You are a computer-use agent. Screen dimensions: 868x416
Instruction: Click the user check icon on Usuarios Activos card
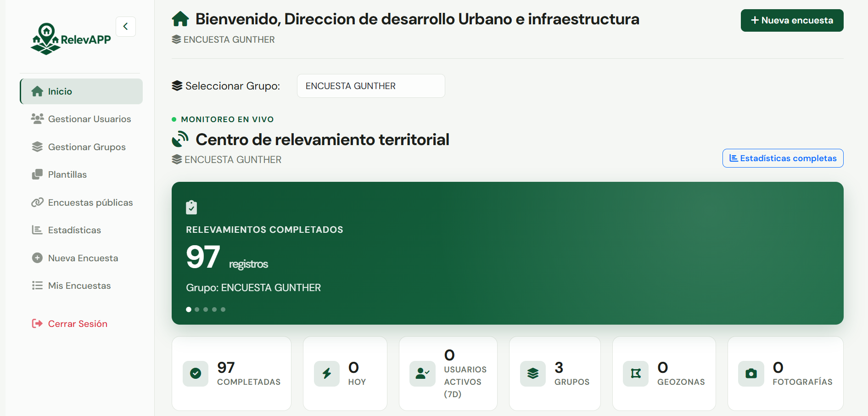coord(422,374)
